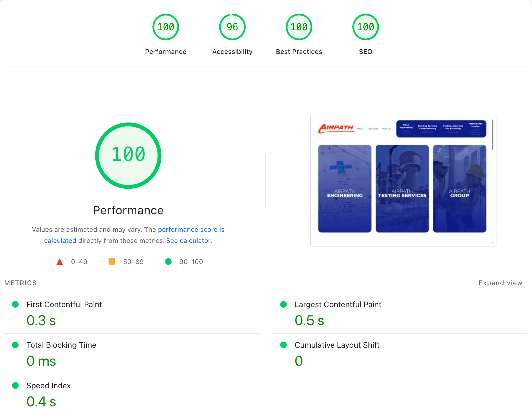Click the SEO 100 score gauge

366,27
